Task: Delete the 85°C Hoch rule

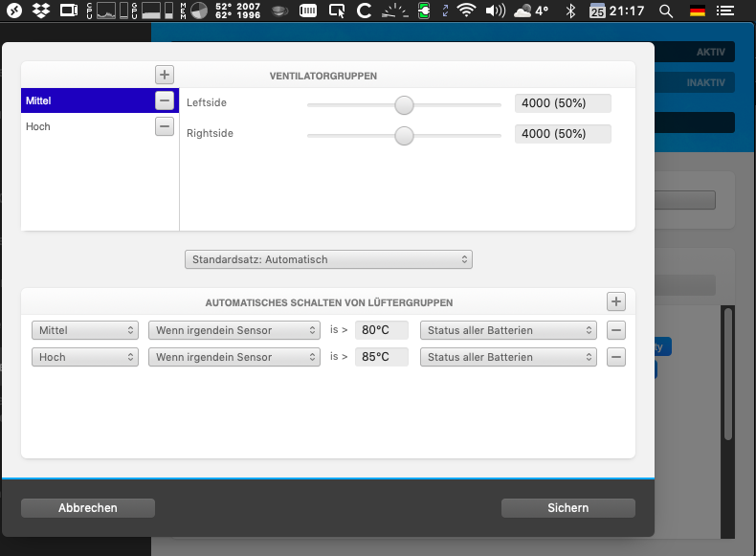Action: pos(615,357)
